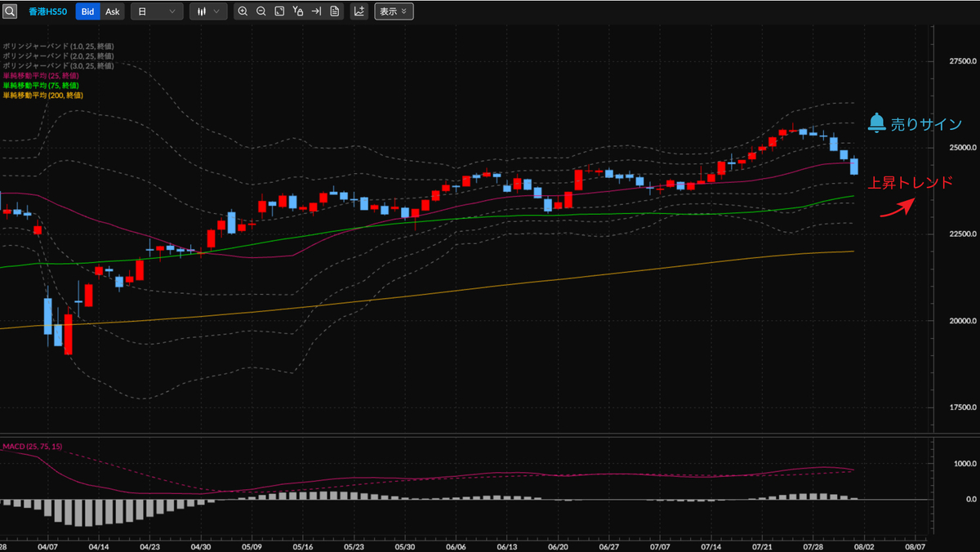Jump to latest bar arrow icon
Image resolution: width=980 pixels, height=552 pixels.
(316, 11)
